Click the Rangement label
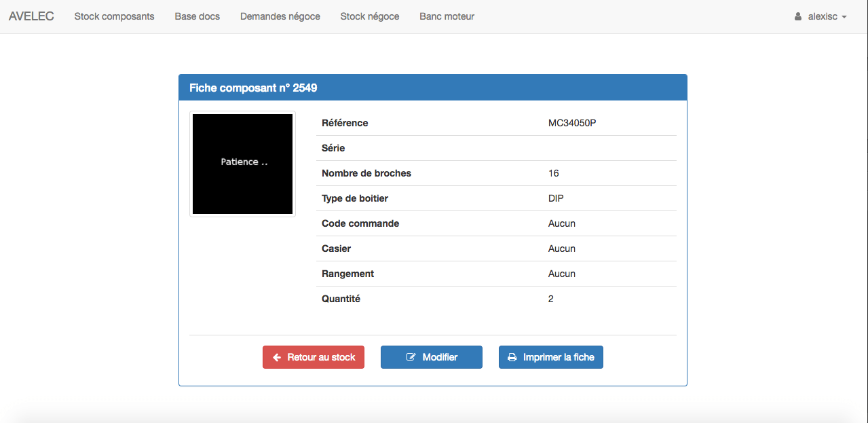This screenshot has height=423, width=868. click(x=347, y=274)
